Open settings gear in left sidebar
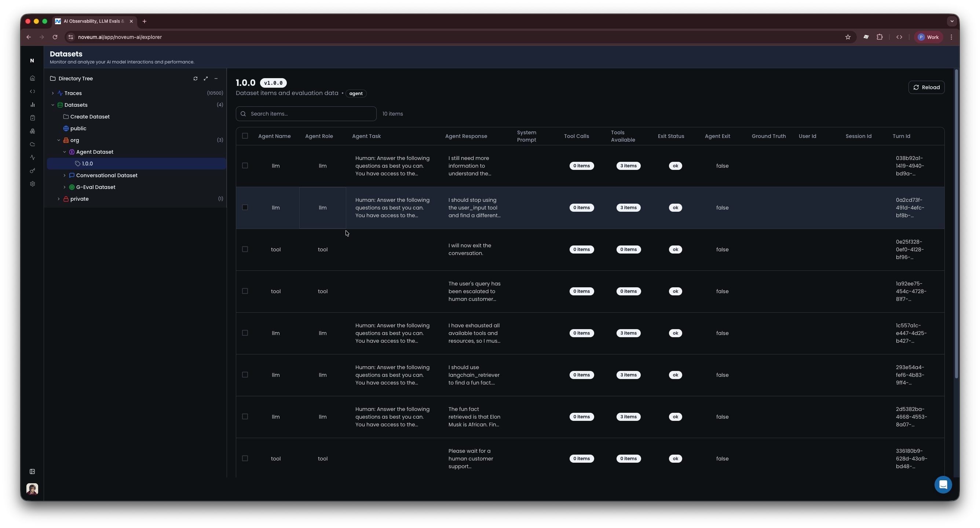Image resolution: width=980 pixels, height=528 pixels. tap(32, 184)
